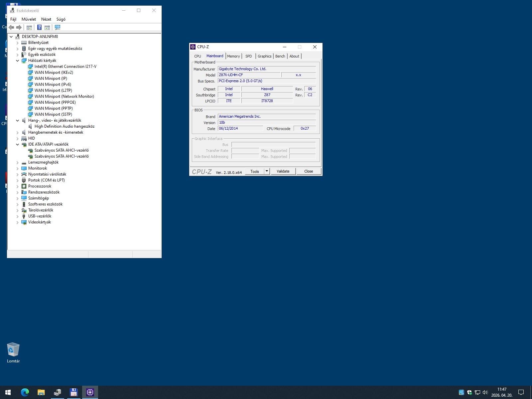
Task: Open the Nézet menu
Action: [x=46, y=19]
